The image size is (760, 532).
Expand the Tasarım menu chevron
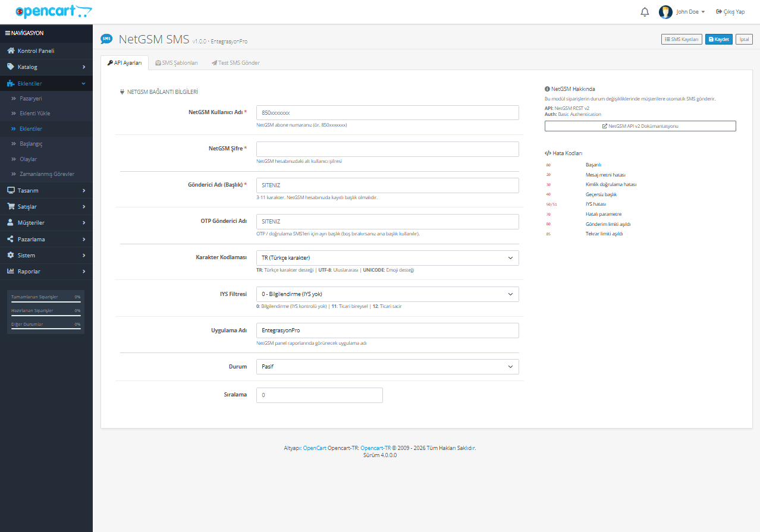point(84,190)
